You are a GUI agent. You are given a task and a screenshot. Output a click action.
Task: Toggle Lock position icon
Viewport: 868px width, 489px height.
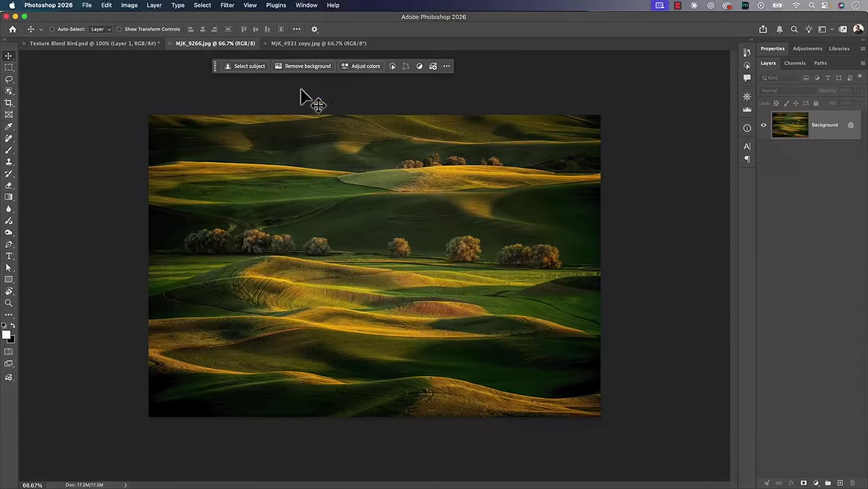(796, 103)
